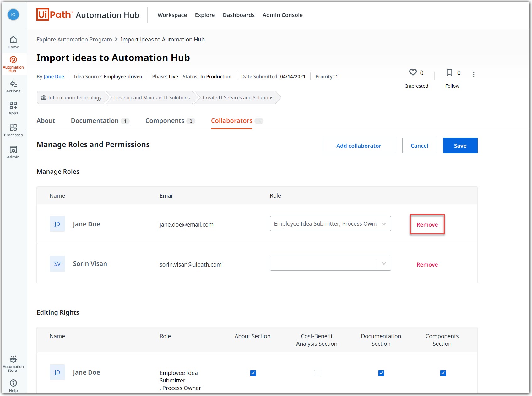Image resolution: width=532 pixels, height=396 pixels.
Task: Switch to the About tab
Action: point(46,121)
